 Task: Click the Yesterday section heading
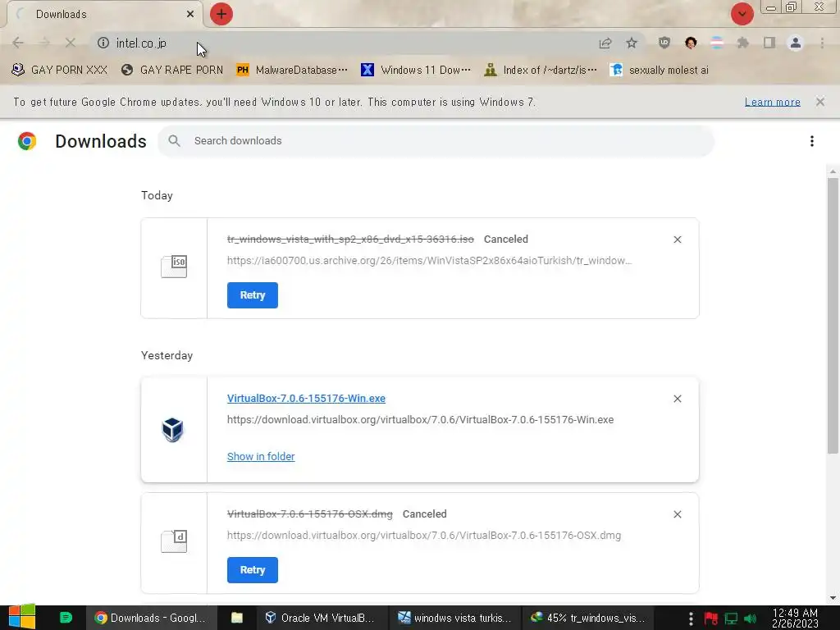tap(167, 356)
